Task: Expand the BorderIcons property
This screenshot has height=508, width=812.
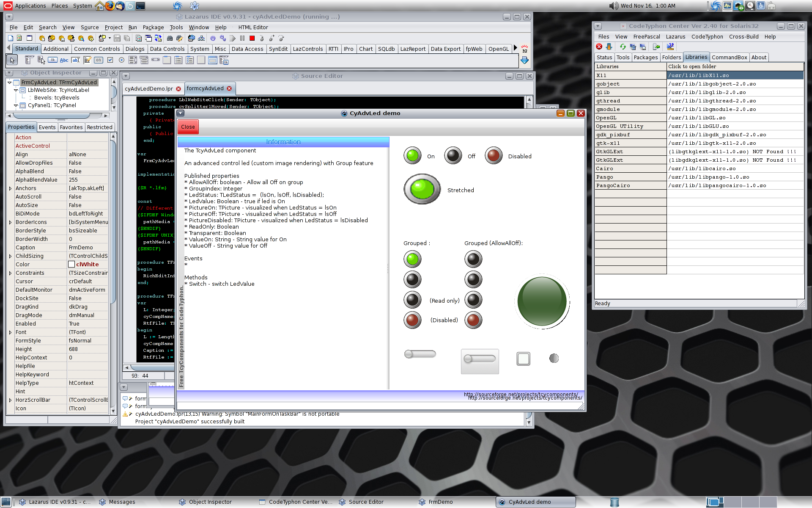Action: pyautogui.click(x=10, y=222)
